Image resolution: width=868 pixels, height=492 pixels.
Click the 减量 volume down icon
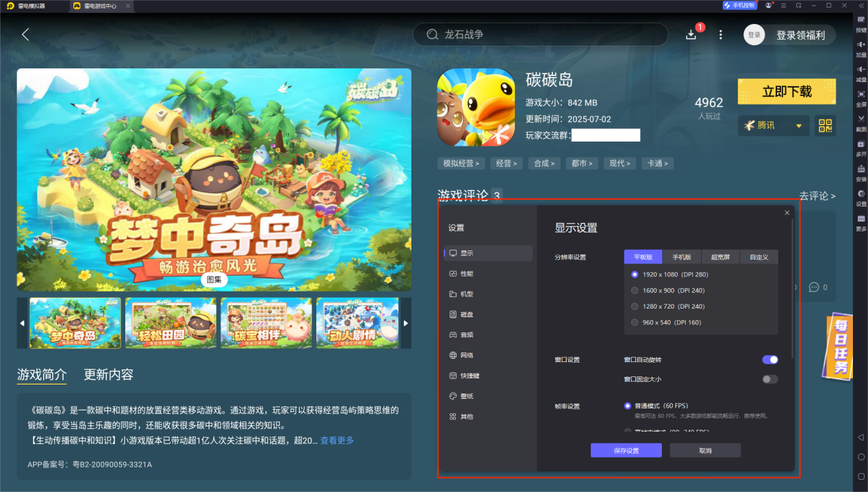pos(860,73)
